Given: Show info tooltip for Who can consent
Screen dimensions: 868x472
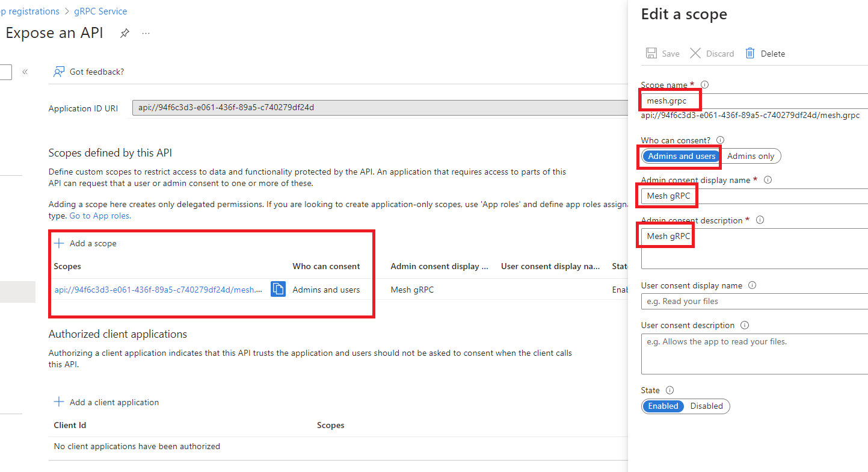Looking at the screenshot, I should (721, 140).
